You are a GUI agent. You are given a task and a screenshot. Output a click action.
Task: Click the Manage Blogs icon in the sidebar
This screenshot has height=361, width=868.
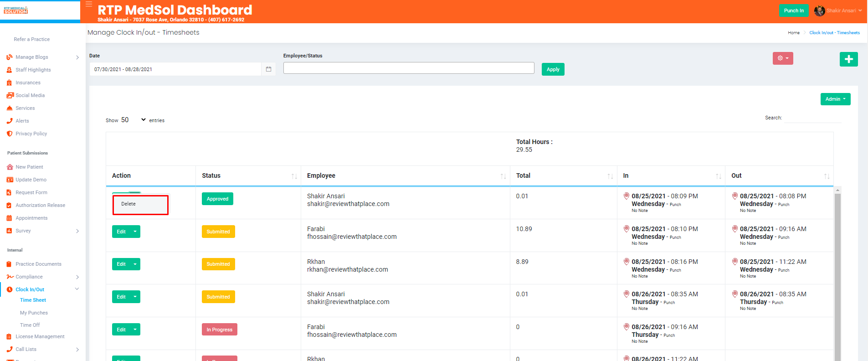[x=10, y=57]
